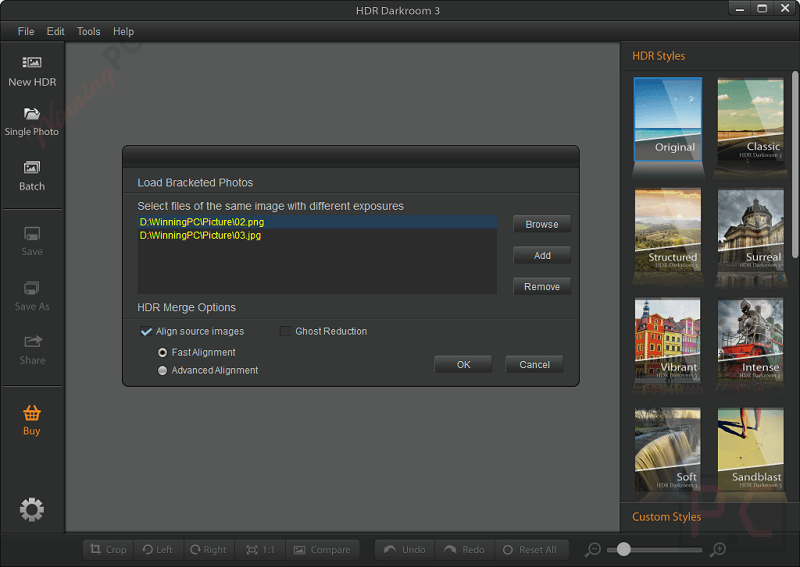The width and height of the screenshot is (800, 567).
Task: Click Reset All
Action: (x=531, y=550)
